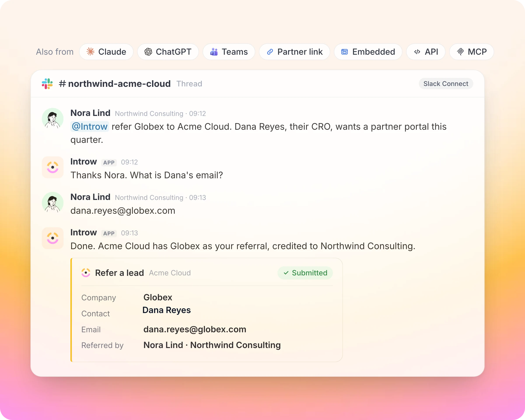Click the Dana Reyes contact value
The height and width of the screenshot is (420, 525).
pos(166,310)
